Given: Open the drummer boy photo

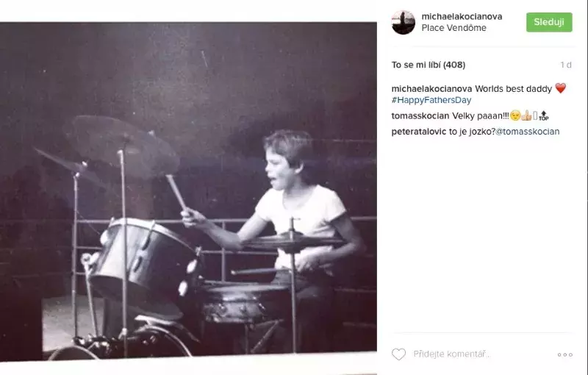Looking at the screenshot, I should pos(188,192).
